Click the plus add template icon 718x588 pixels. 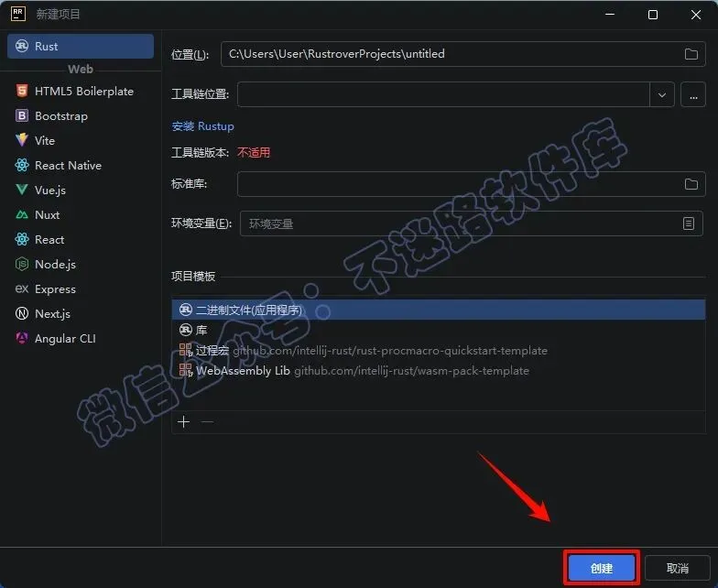(x=183, y=421)
